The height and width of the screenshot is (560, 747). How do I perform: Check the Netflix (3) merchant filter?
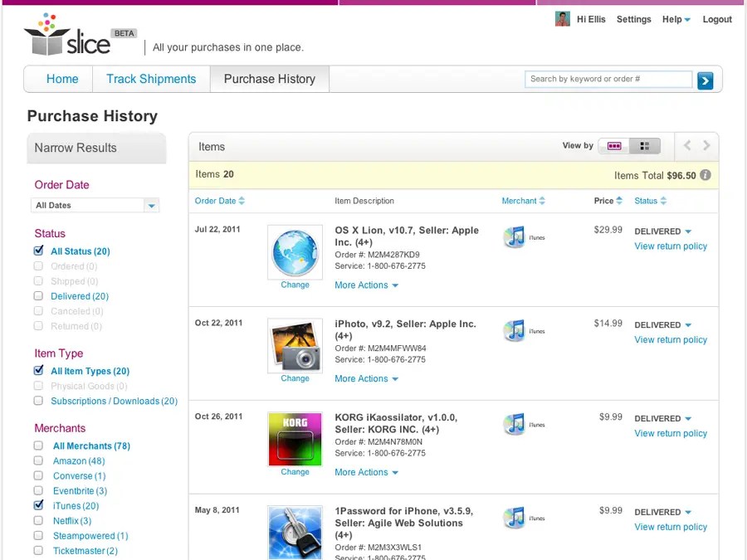click(38, 520)
